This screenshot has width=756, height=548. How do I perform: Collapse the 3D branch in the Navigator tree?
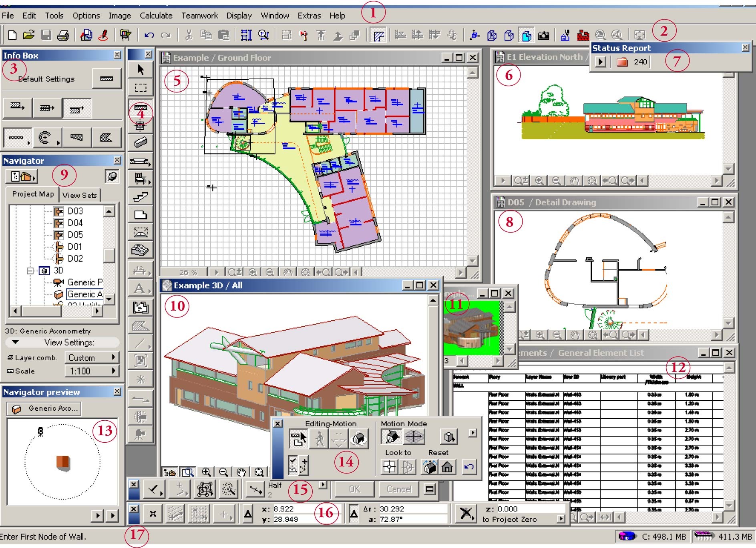point(30,271)
